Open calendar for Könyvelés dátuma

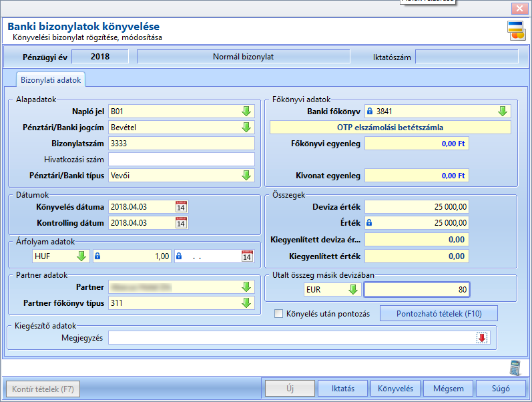point(181,207)
